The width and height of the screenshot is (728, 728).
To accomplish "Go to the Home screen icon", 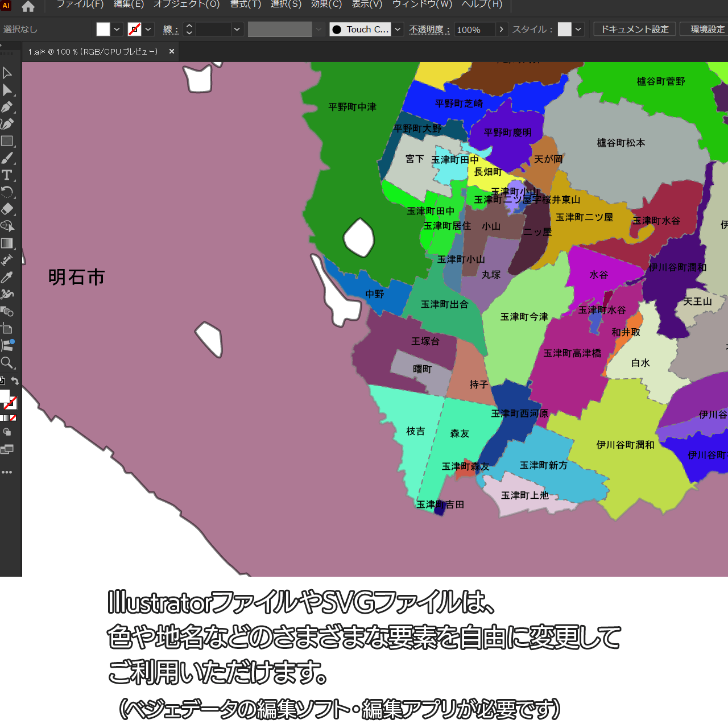I will [28, 7].
